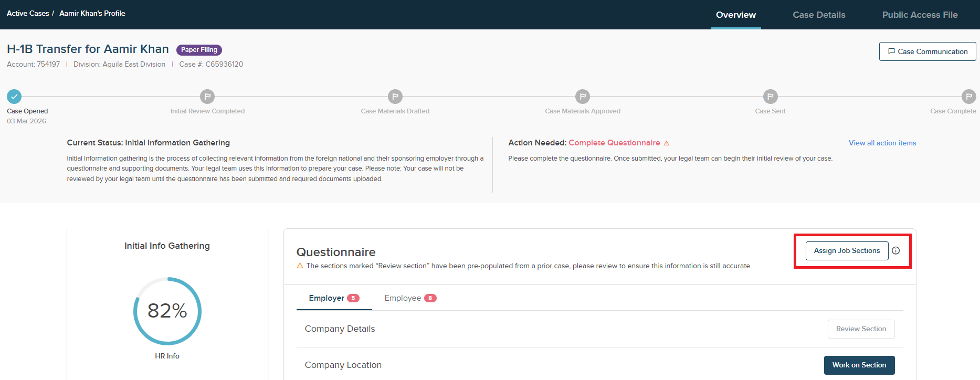980x380 pixels.
Task: Click Assign Job Sections button
Action: tap(847, 251)
